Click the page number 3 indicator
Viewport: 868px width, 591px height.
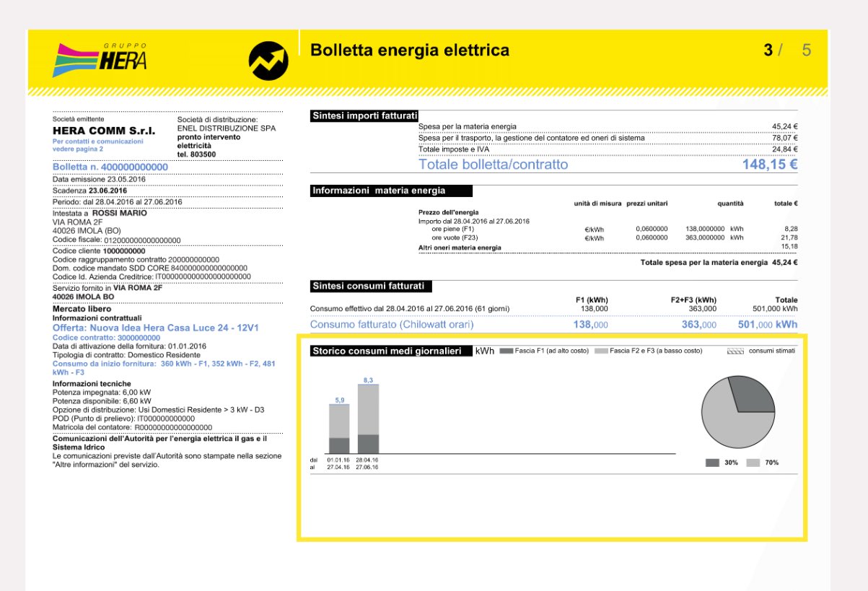(768, 50)
